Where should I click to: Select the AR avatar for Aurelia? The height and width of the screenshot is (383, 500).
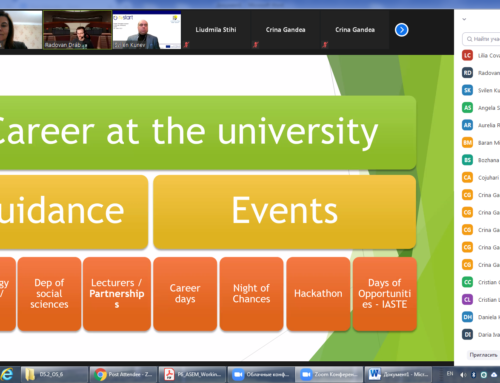click(467, 125)
